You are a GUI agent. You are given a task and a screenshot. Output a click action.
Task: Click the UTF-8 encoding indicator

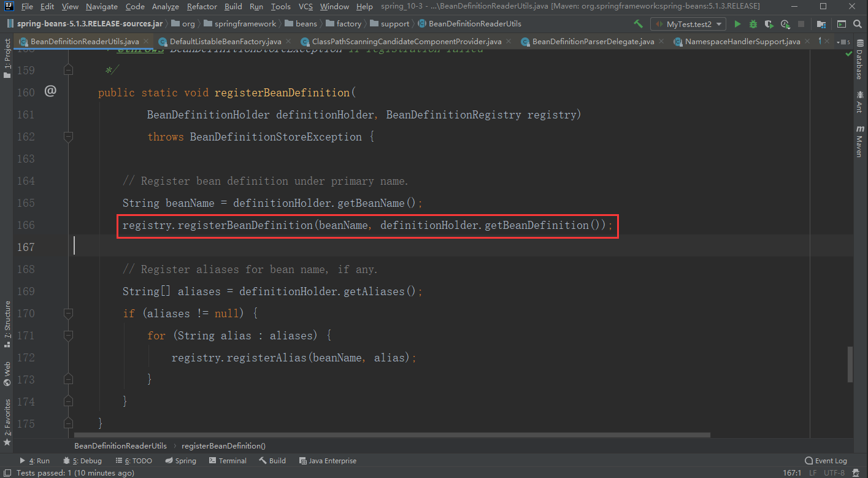(x=834, y=473)
